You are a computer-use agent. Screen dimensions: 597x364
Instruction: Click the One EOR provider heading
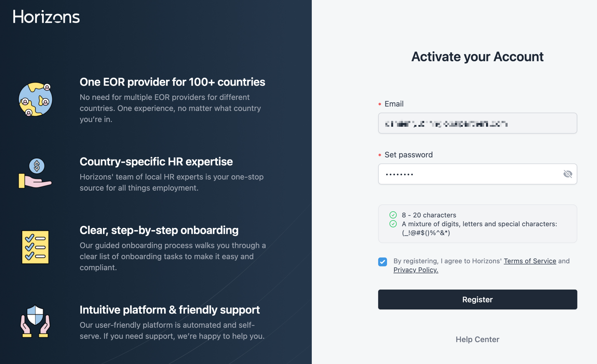click(172, 82)
